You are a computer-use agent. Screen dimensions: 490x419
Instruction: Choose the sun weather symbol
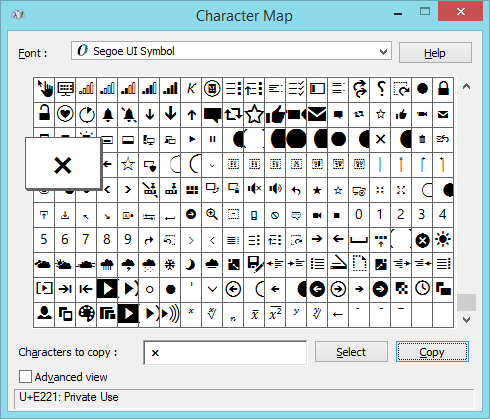click(443, 240)
